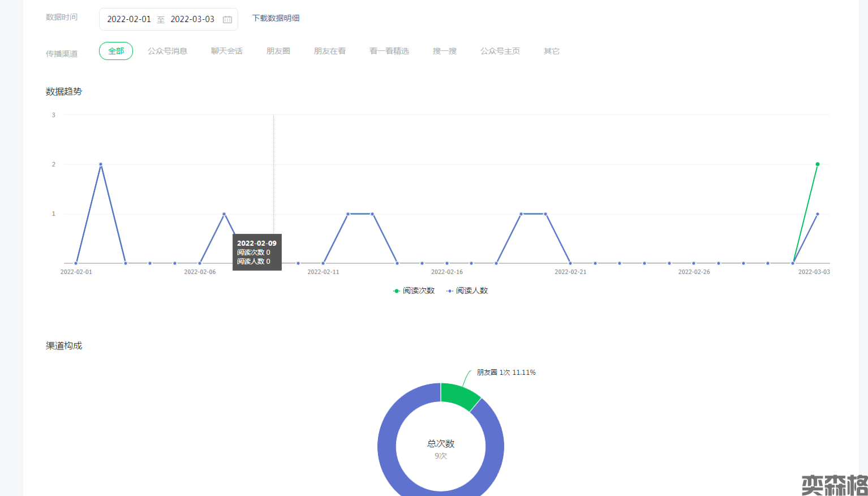Image resolution: width=868 pixels, height=496 pixels.
Task: Open the start date 2022-02-01 picker
Action: [129, 19]
